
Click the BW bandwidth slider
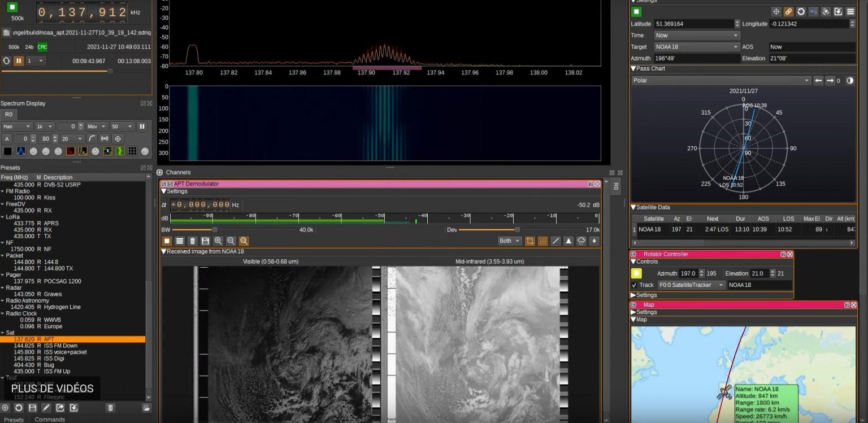pyautogui.click(x=214, y=230)
